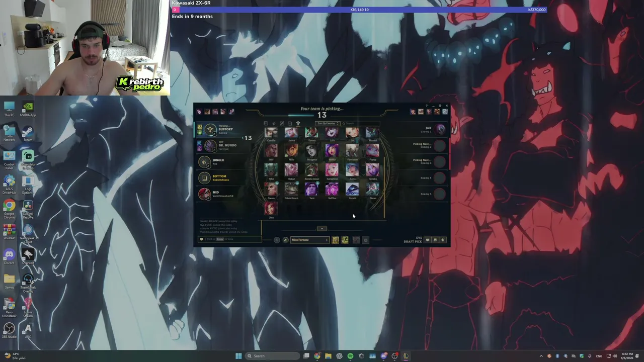The height and width of the screenshot is (362, 644).
Task: Pick Poppy from the champion grid
Action: coord(372,150)
